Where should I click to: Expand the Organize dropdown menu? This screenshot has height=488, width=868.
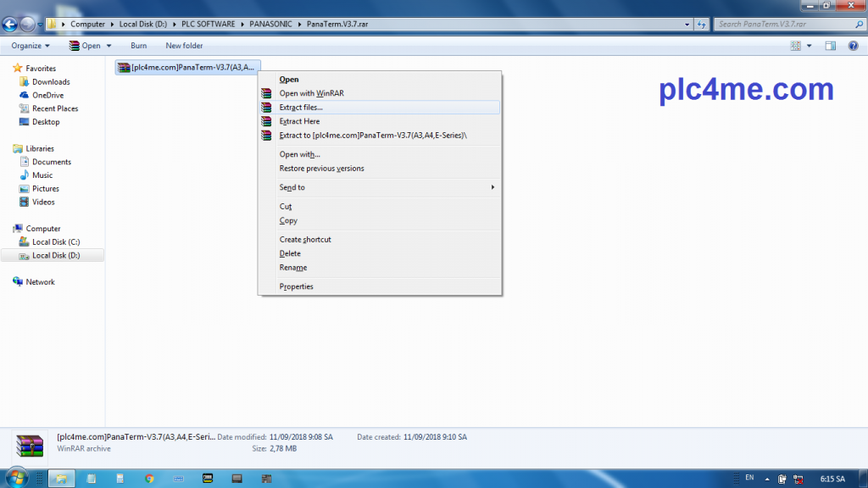(31, 46)
